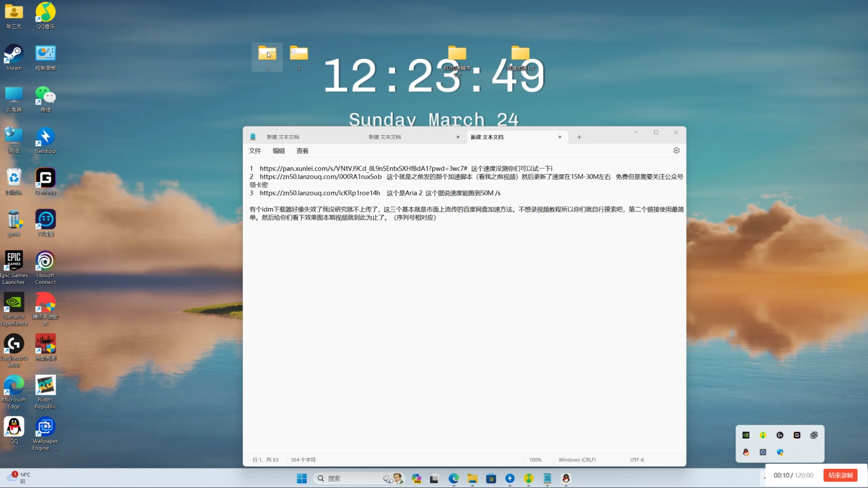Collapse the system tray overflow chevron

pos(764,478)
